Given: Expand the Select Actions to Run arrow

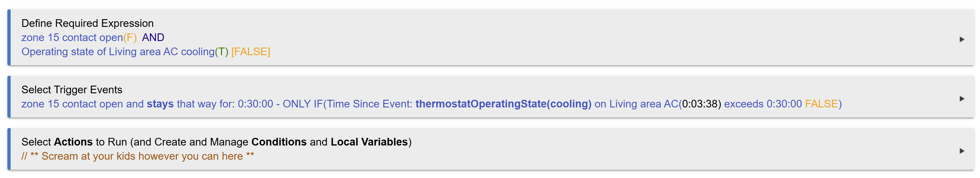Looking at the screenshot, I should [x=962, y=151].
